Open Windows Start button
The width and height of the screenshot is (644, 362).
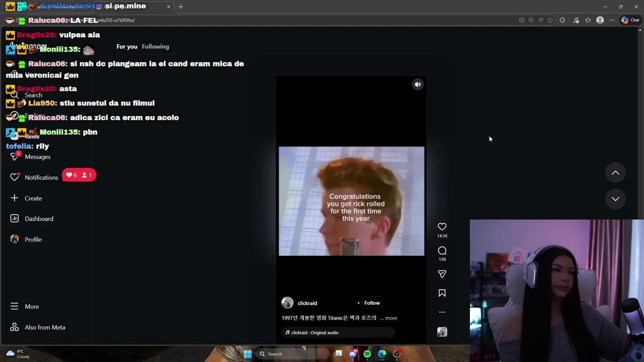pyautogui.click(x=248, y=354)
